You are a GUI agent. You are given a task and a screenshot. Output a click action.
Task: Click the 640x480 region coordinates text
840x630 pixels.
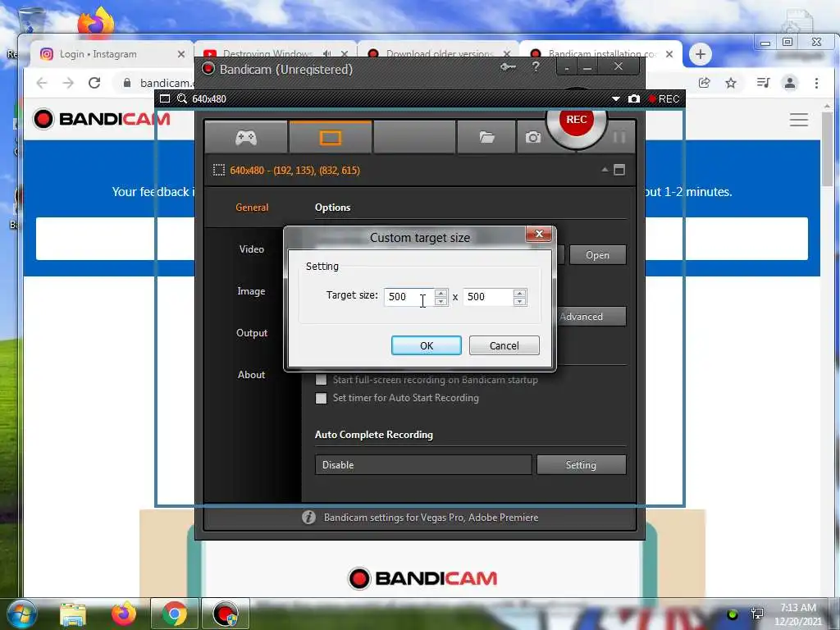click(294, 171)
